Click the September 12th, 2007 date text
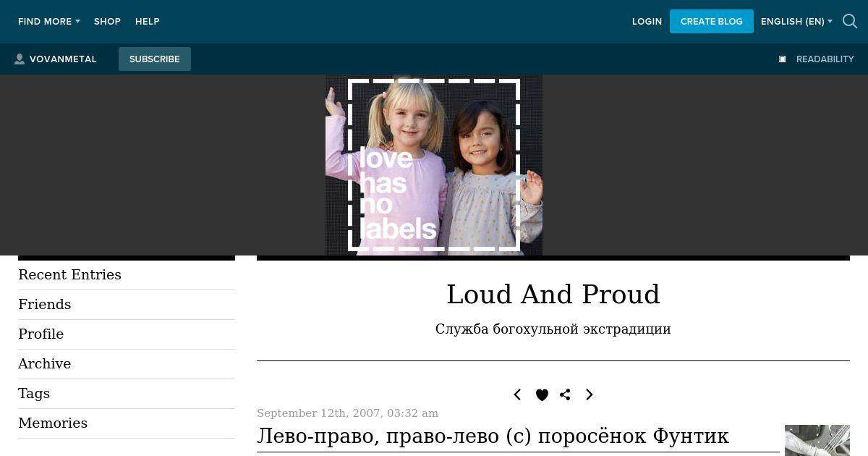Screen dimensions: 868x456 tap(347, 413)
